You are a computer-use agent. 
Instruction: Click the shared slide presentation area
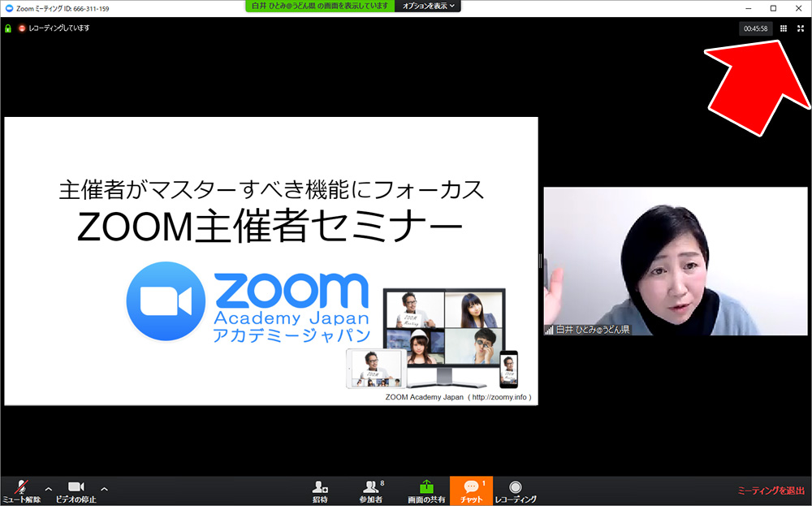(270, 261)
